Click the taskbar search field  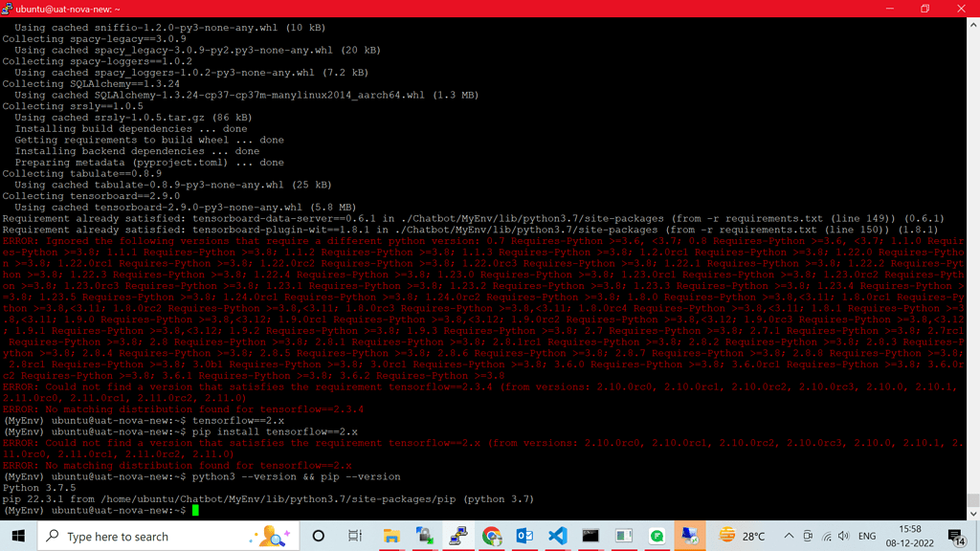click(153, 536)
